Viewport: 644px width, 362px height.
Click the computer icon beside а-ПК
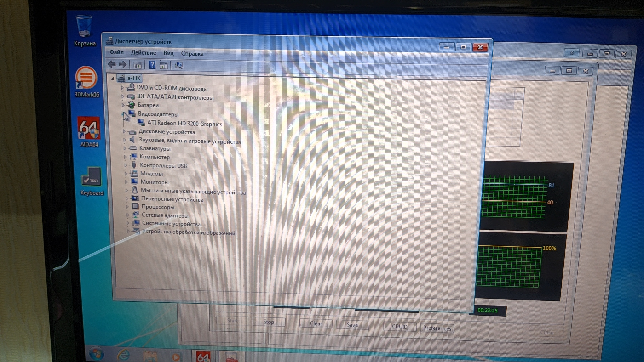[x=121, y=78]
